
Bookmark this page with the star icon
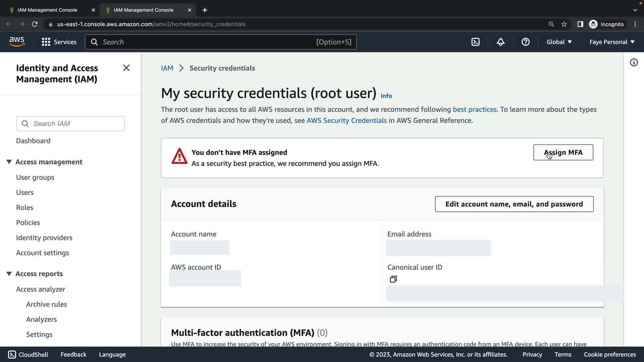tap(564, 24)
